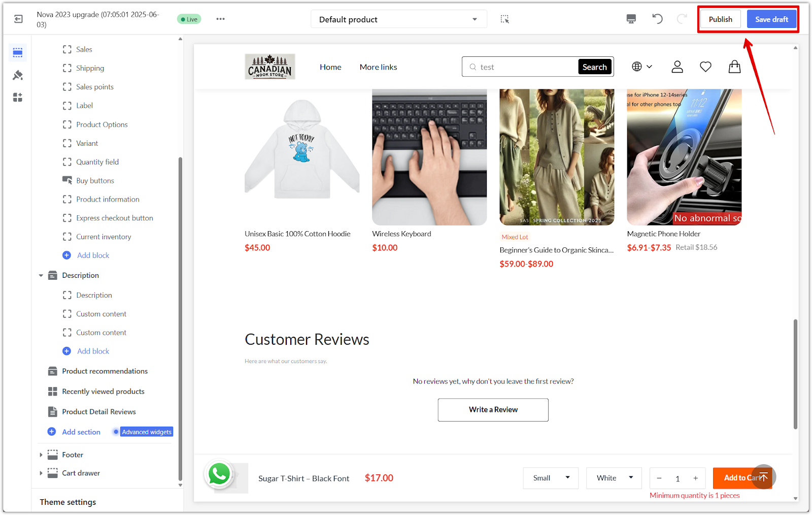Open the Wireless Keyboard product image
Image resolution: width=812 pixels, height=515 pixels.
coord(429,157)
